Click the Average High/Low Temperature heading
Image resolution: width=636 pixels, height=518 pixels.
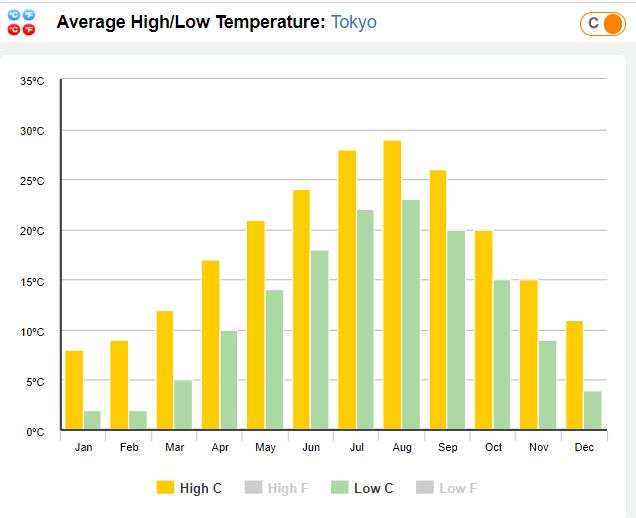point(190,22)
